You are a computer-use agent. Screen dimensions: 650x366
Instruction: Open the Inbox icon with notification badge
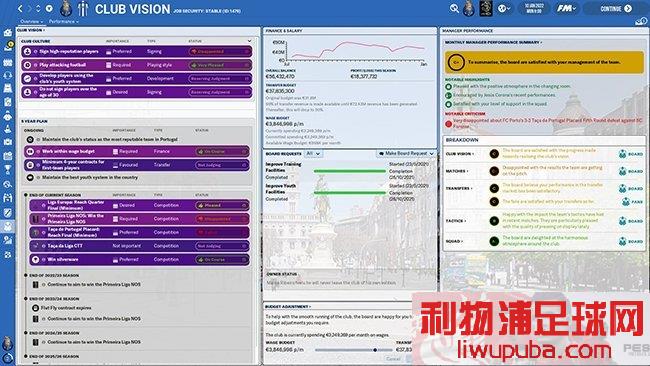coord(8,46)
